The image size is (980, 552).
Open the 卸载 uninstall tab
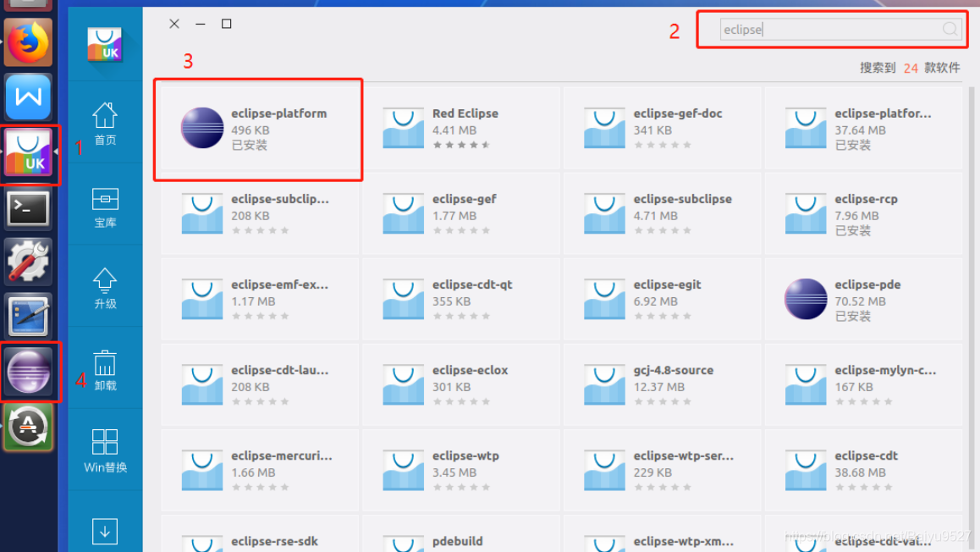pyautogui.click(x=105, y=370)
